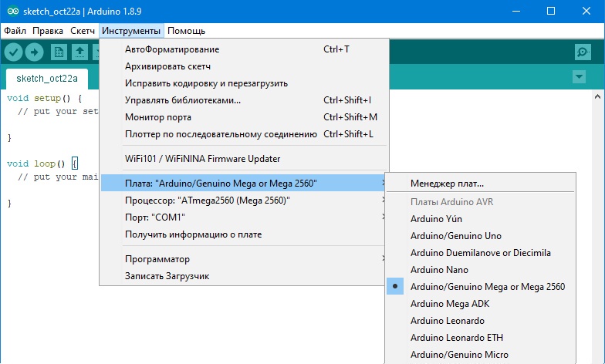Click the void loop() code line
The height and width of the screenshot is (364, 605).
point(42,163)
